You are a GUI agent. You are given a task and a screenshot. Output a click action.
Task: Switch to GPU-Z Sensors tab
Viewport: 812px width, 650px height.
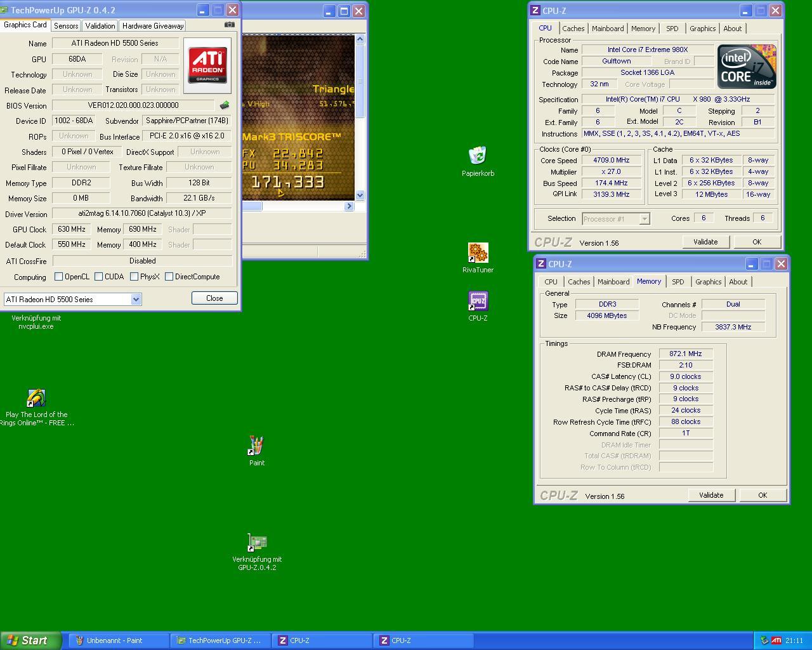(66, 26)
